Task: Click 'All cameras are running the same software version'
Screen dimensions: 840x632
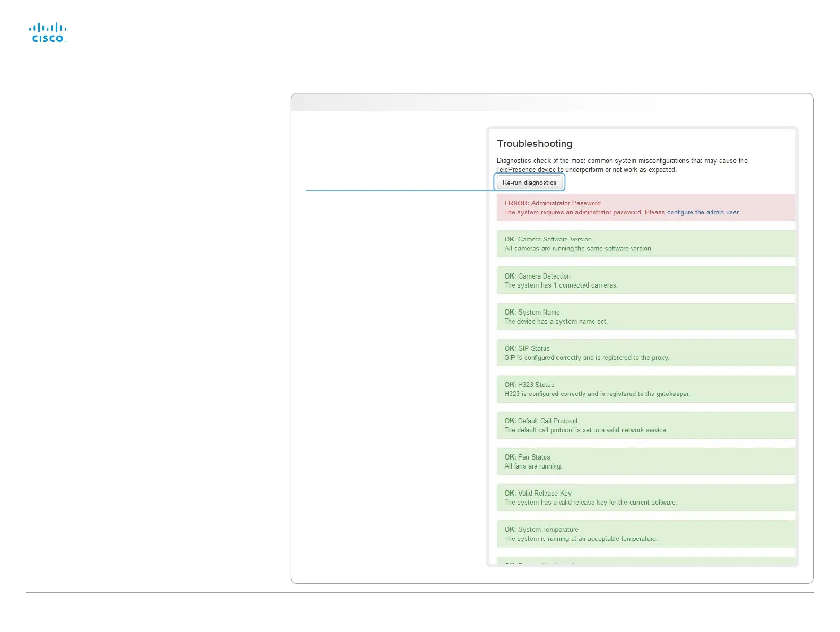Action: [x=577, y=249]
